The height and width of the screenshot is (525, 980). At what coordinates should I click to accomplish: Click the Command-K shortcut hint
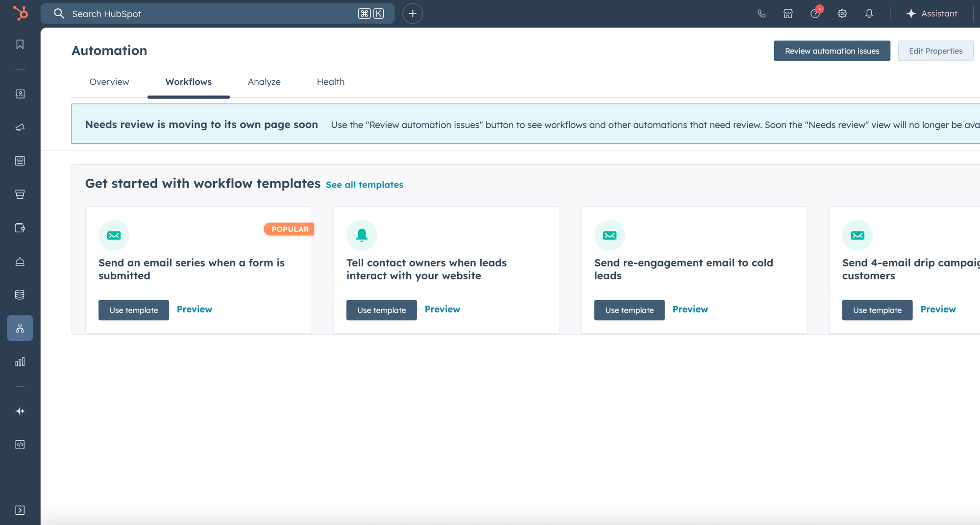(x=371, y=14)
